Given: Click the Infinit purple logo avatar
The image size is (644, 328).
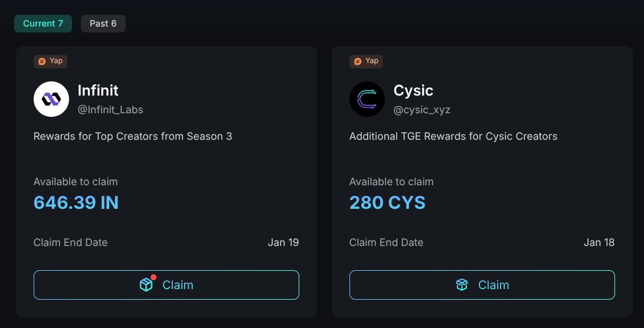Looking at the screenshot, I should pos(51,99).
